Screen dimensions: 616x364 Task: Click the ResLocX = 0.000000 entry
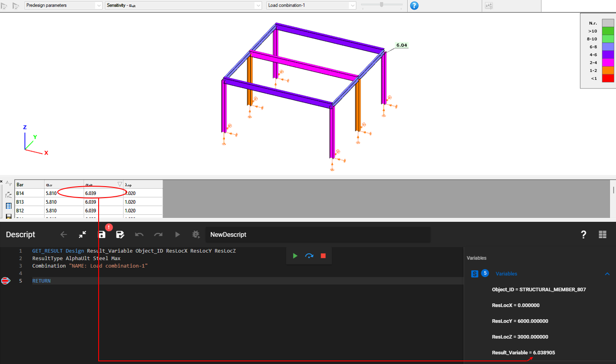point(516,305)
